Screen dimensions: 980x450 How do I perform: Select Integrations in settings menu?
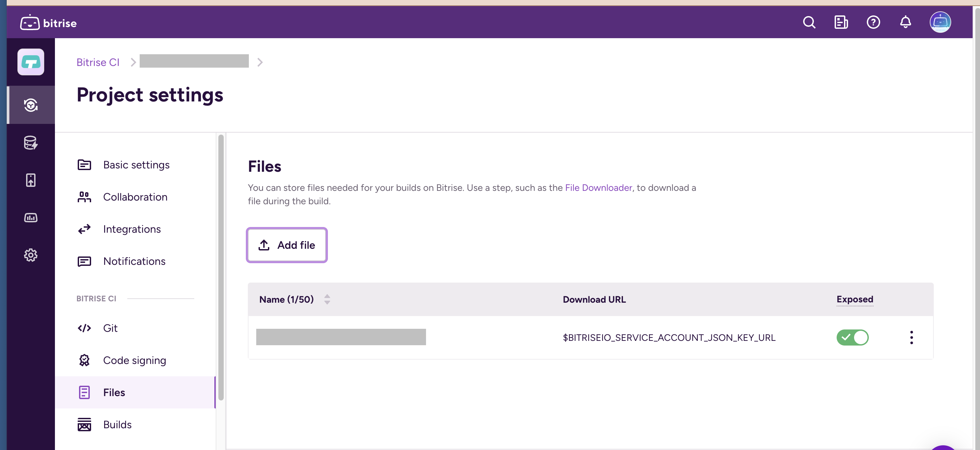click(x=132, y=229)
